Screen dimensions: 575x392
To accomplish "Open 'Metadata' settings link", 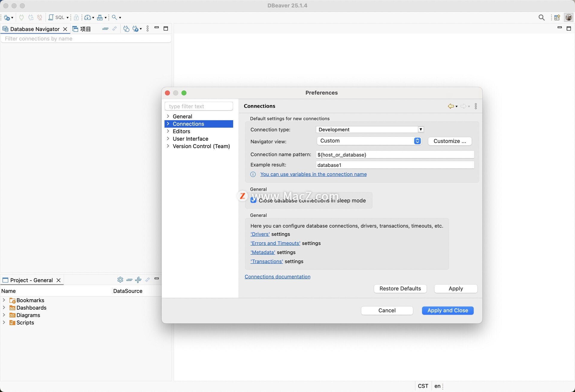I will click(263, 253).
